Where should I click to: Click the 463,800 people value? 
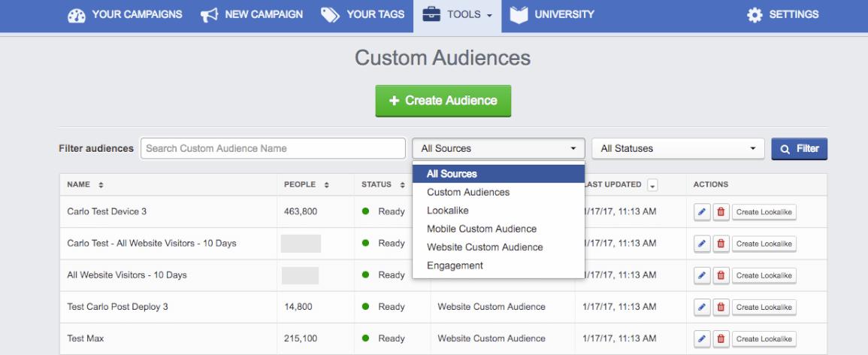click(301, 211)
